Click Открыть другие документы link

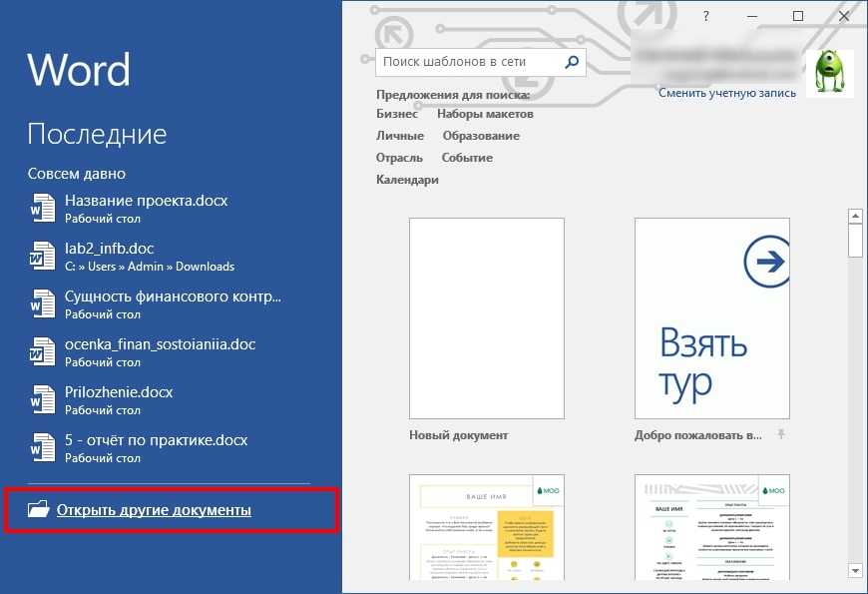pos(154,510)
